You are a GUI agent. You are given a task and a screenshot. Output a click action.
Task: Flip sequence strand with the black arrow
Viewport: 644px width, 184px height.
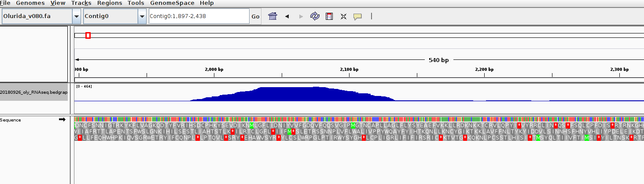[62, 120]
